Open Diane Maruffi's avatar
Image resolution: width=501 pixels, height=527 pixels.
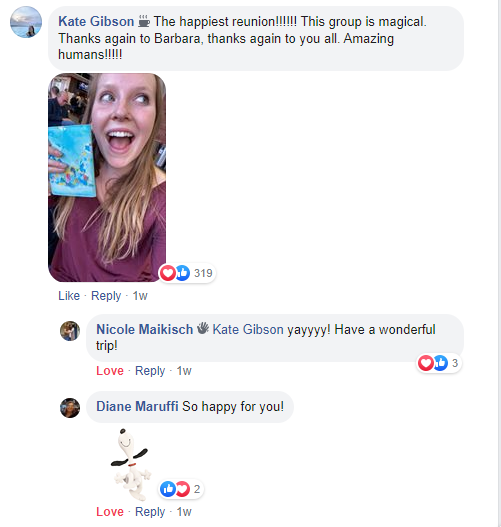point(70,408)
